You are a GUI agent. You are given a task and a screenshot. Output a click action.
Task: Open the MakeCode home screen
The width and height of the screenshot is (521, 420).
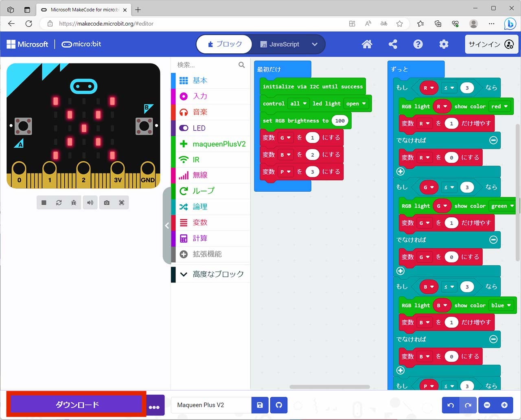tap(367, 44)
